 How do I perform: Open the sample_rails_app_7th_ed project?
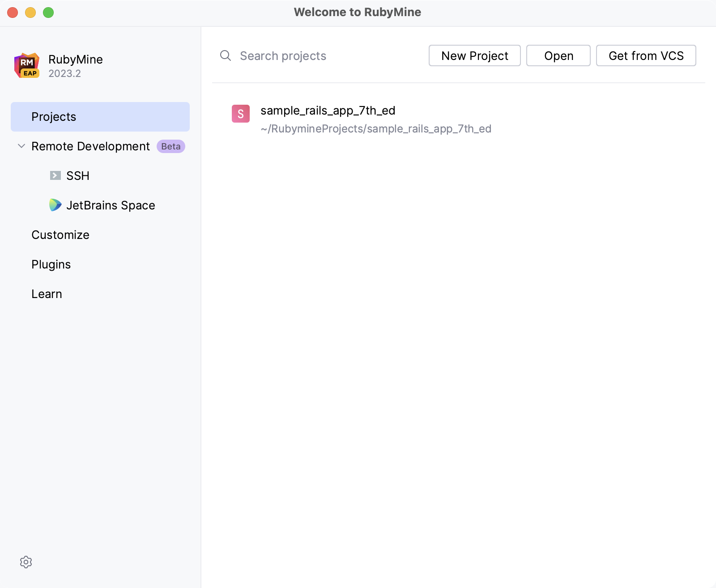click(328, 111)
